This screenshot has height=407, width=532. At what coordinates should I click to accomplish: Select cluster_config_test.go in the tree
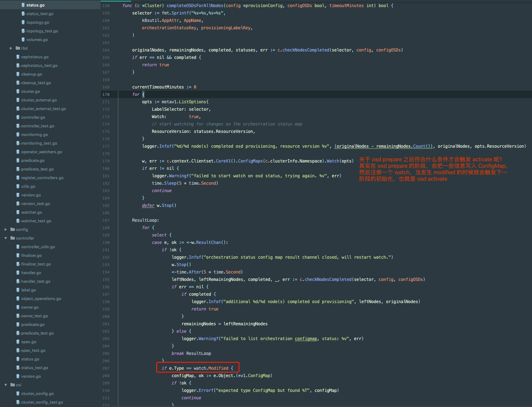point(42,402)
